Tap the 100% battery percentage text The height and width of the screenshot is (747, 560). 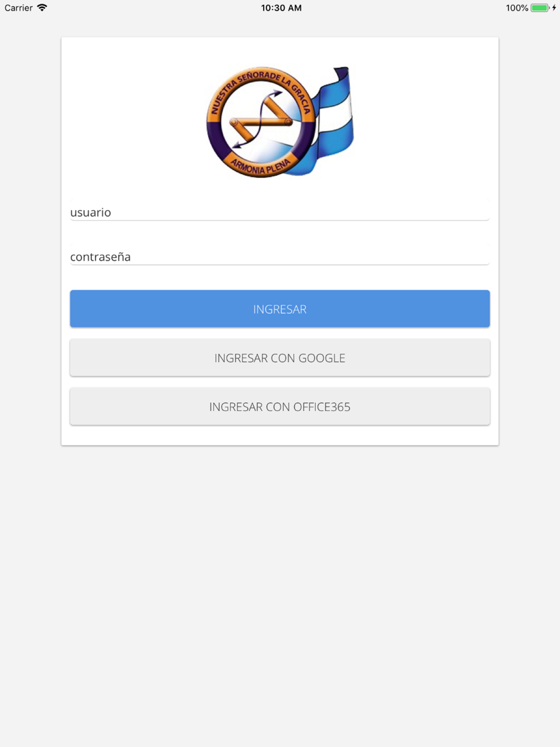click(x=517, y=8)
